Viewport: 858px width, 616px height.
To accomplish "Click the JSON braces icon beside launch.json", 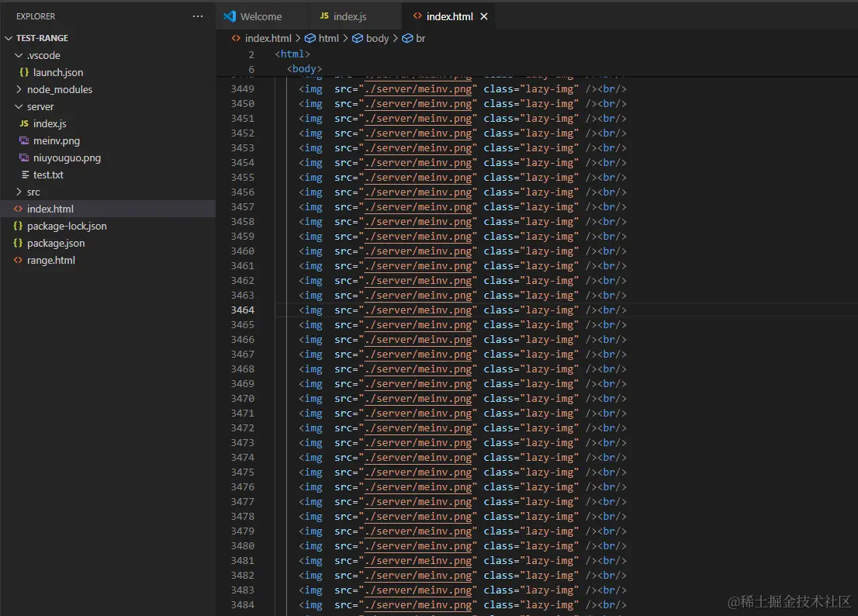I will tap(24, 72).
